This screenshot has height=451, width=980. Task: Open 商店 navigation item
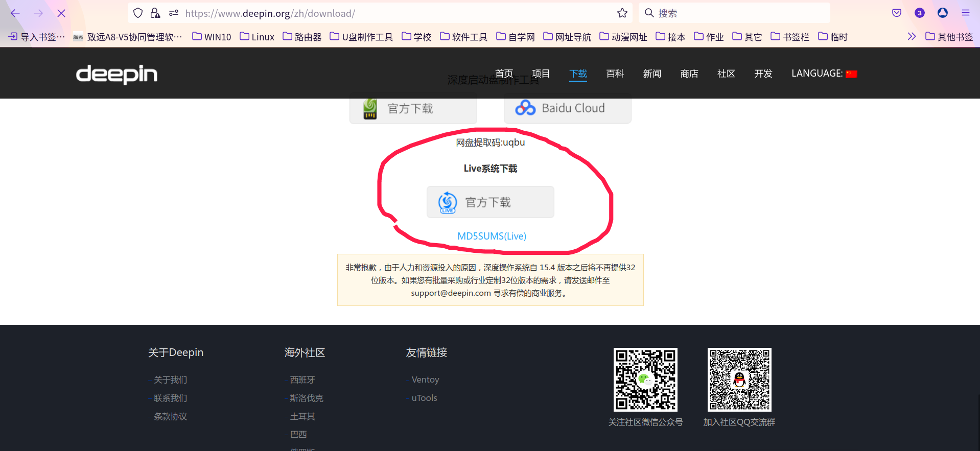(689, 74)
